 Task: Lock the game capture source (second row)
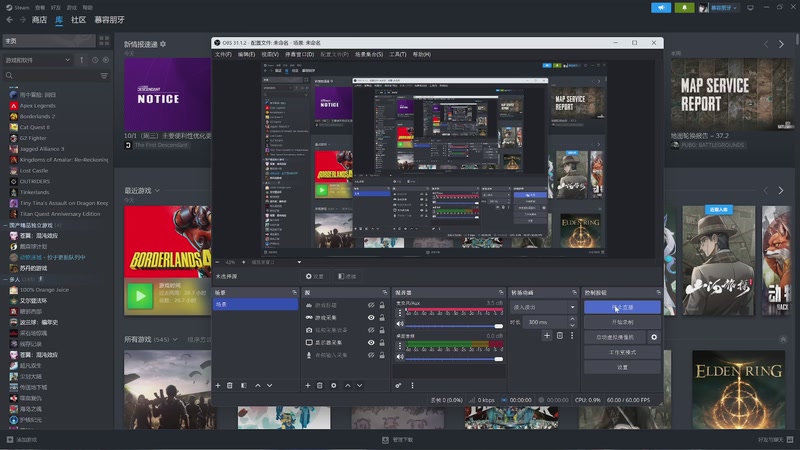382,317
